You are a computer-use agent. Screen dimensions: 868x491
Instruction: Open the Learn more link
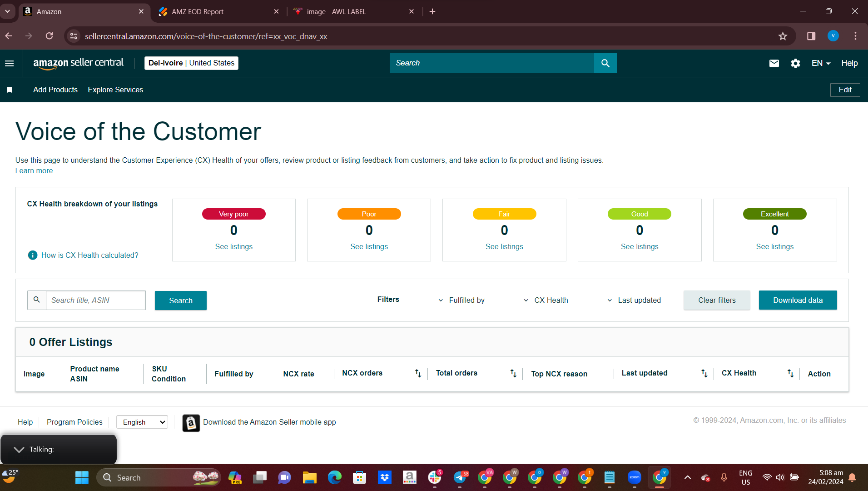[x=34, y=171]
